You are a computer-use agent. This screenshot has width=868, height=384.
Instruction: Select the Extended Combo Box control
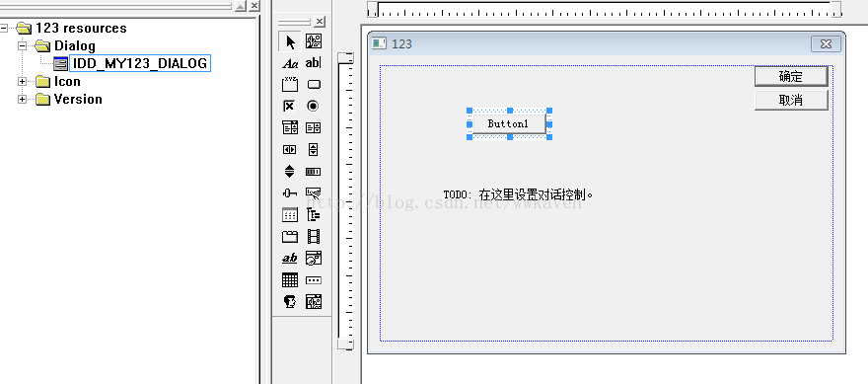tap(314, 301)
